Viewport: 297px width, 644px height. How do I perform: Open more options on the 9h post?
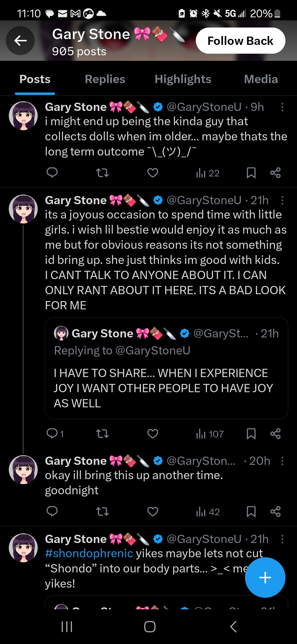[282, 107]
